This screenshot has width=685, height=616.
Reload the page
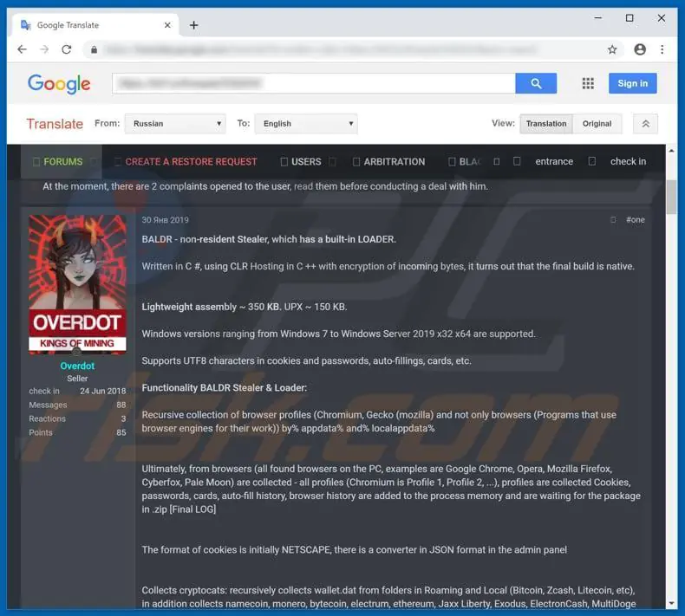click(66, 49)
